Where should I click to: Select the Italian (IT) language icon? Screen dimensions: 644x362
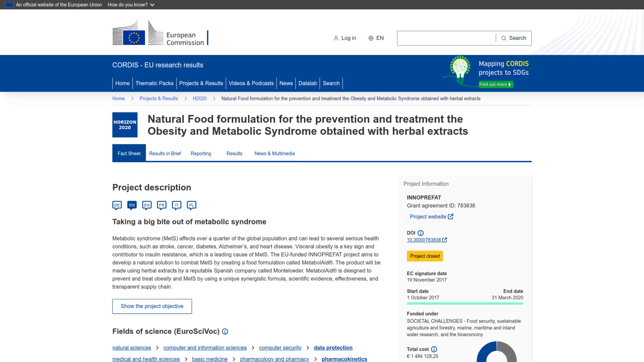point(177,205)
